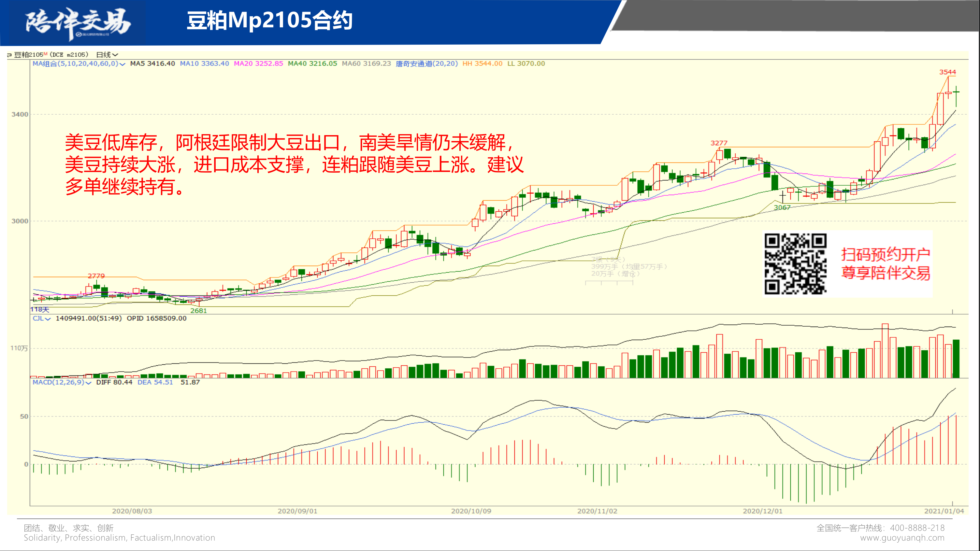The width and height of the screenshot is (980, 551).
Task: Click the red M marker after 豆粕2105
Action: tap(45, 54)
